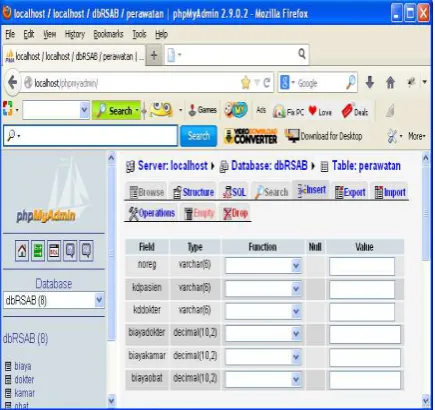
Task: Click the new tab plus button
Action: pos(154,55)
